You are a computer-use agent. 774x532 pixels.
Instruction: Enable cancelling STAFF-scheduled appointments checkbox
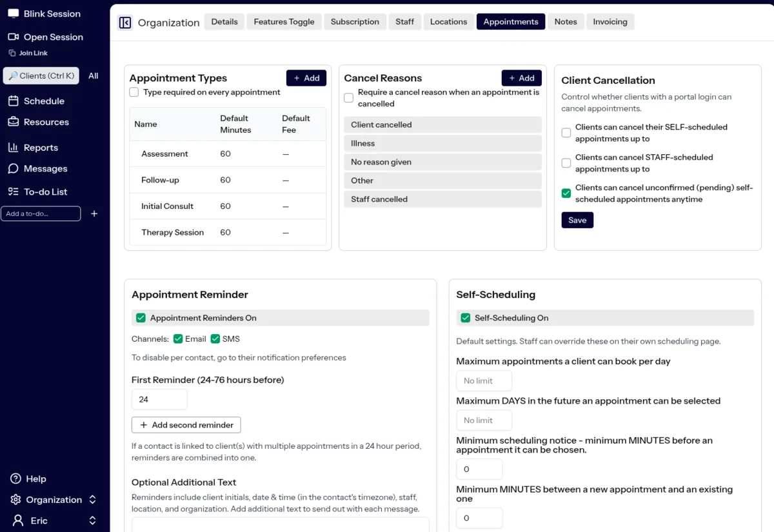pos(566,163)
